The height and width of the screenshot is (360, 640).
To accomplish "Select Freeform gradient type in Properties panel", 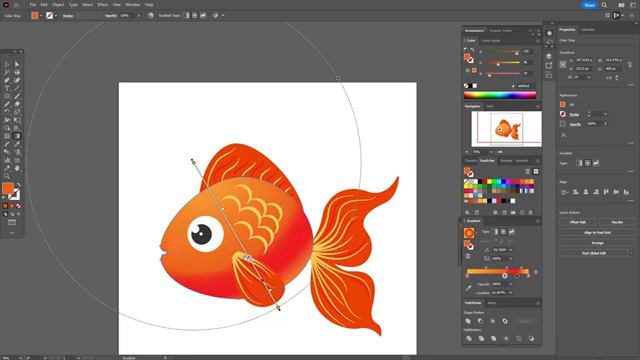I will click(x=596, y=163).
